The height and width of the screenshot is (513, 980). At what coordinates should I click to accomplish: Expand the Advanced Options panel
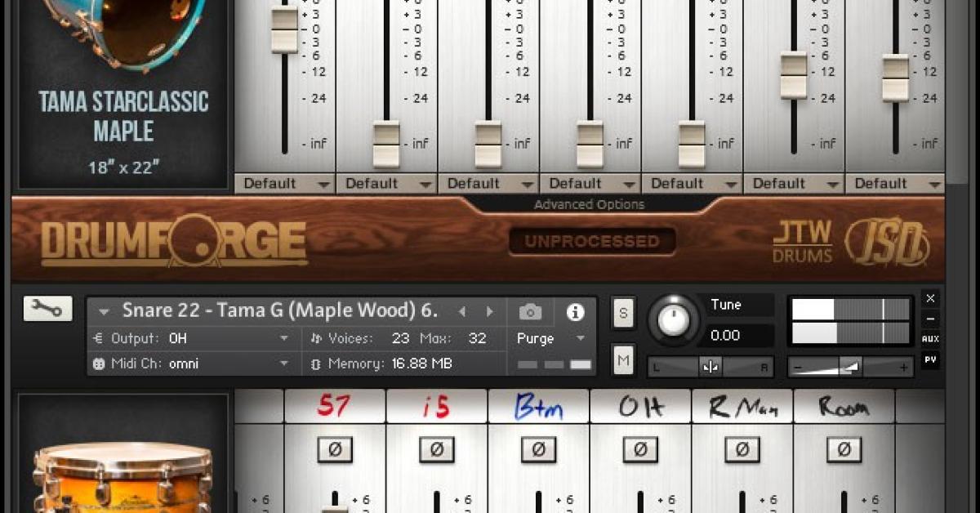click(590, 204)
